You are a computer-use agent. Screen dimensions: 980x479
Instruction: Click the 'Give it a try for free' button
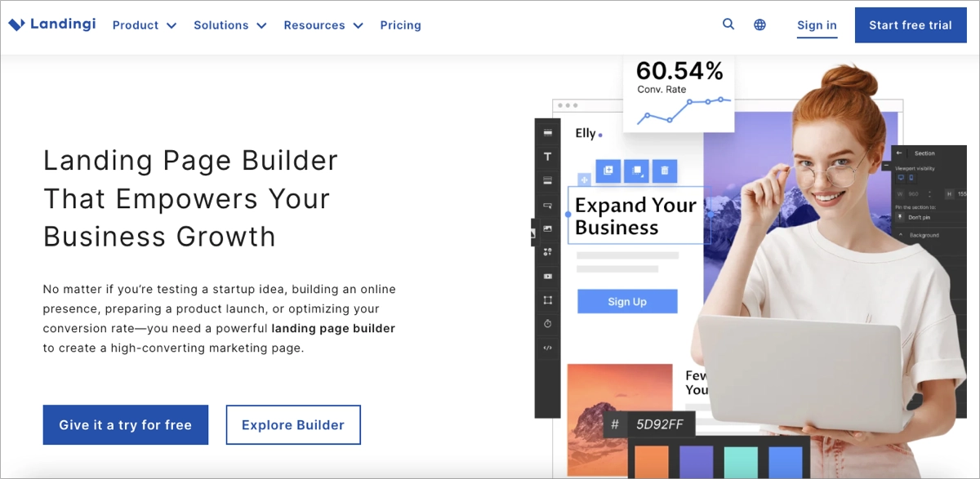coord(125,424)
